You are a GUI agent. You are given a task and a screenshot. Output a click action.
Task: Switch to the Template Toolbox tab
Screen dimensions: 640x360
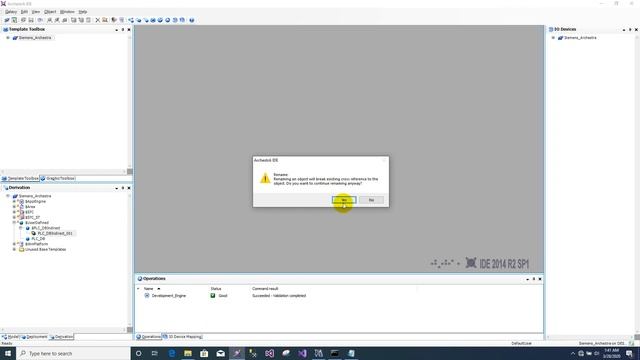pos(20,178)
